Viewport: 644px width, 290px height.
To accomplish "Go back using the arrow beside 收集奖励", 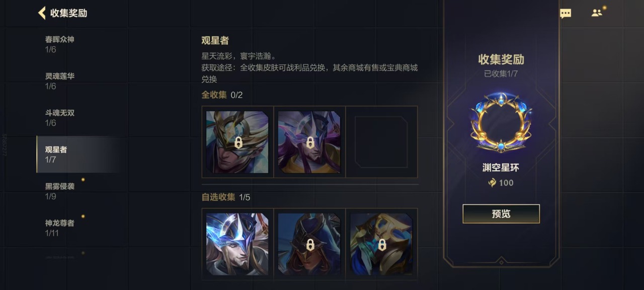I will pos(42,13).
